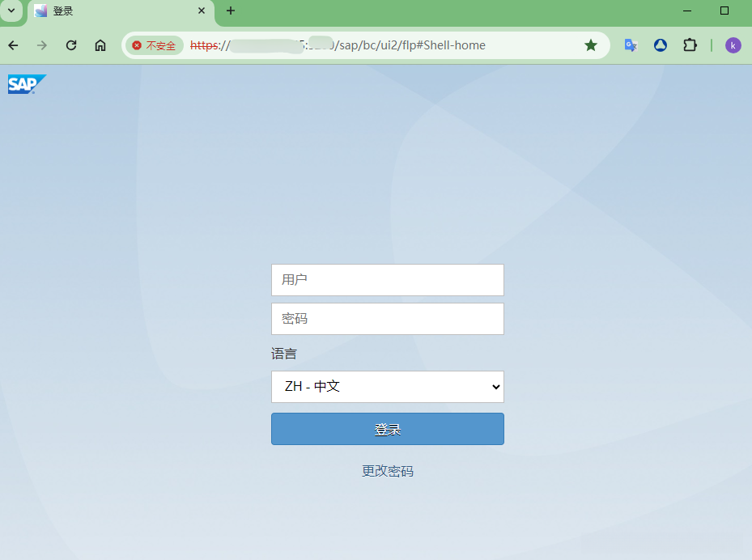Bookmark this page with the star
752x560 pixels.
591,45
